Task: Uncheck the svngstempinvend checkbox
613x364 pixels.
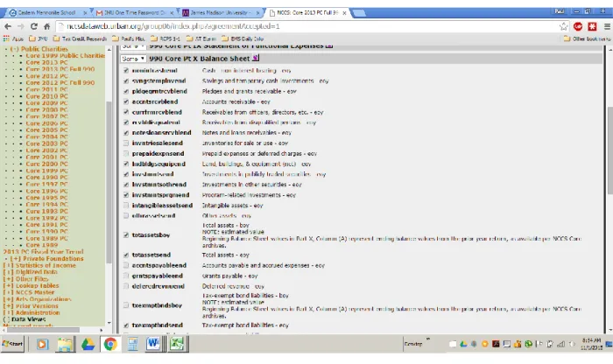Action: click(x=126, y=80)
